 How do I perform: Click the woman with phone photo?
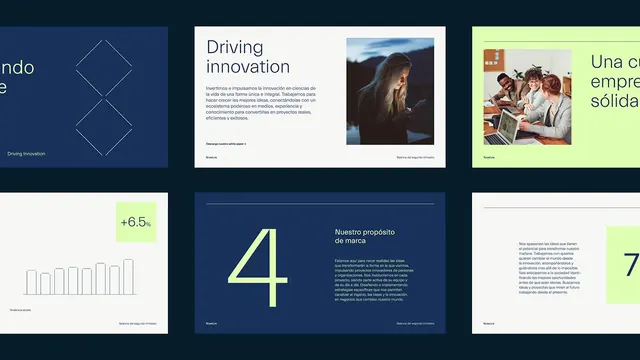[390, 91]
